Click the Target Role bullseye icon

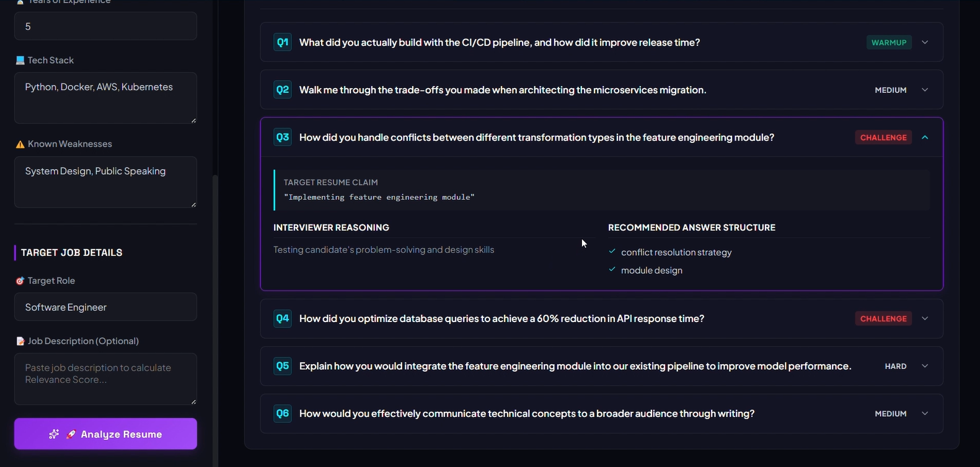coord(20,281)
